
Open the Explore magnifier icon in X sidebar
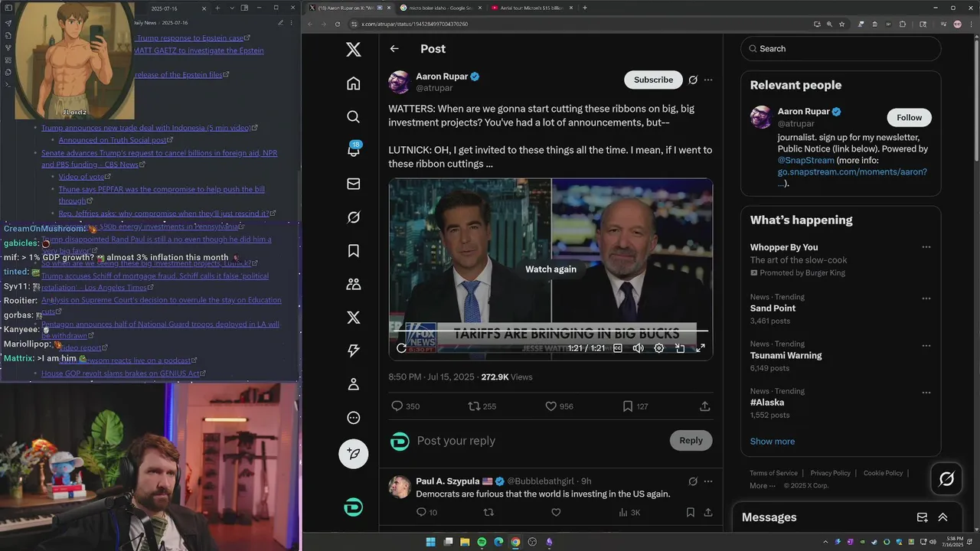353,116
